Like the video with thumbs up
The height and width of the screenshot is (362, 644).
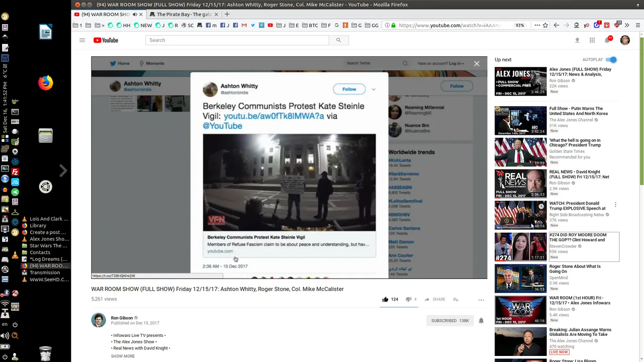(385, 299)
